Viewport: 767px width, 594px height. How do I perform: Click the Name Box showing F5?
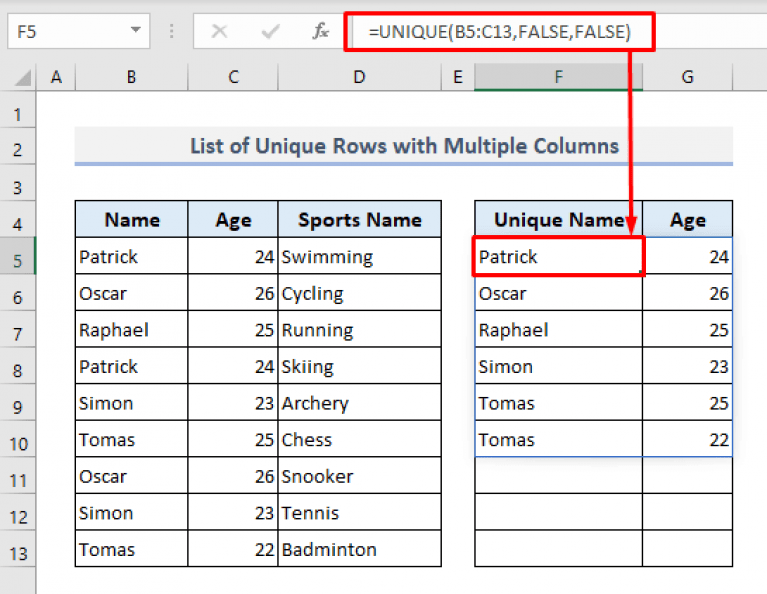pyautogui.click(x=78, y=32)
